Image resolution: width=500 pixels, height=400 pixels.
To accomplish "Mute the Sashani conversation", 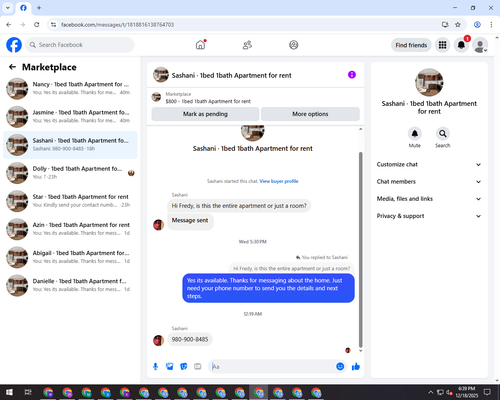I will [x=414, y=134].
